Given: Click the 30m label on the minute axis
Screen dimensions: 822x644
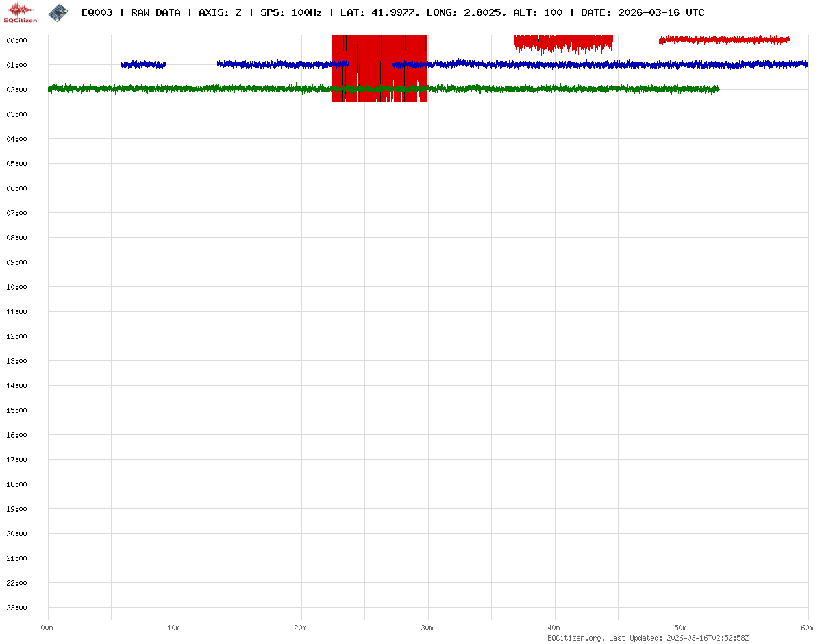Looking at the screenshot, I should point(427,628).
